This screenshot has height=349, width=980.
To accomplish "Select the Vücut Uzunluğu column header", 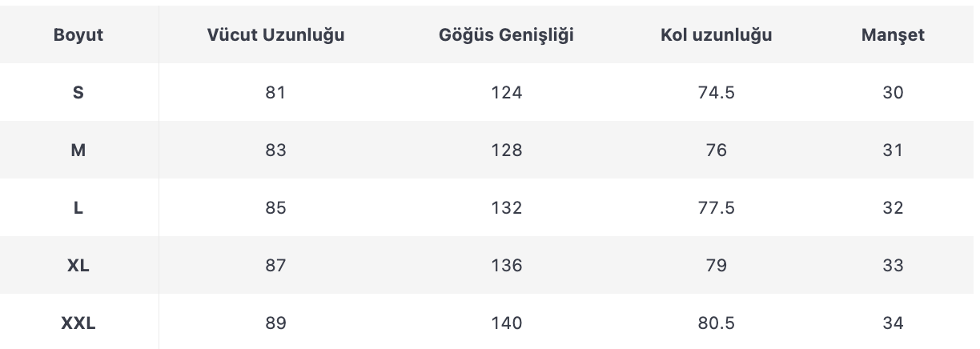I will 275,35.
